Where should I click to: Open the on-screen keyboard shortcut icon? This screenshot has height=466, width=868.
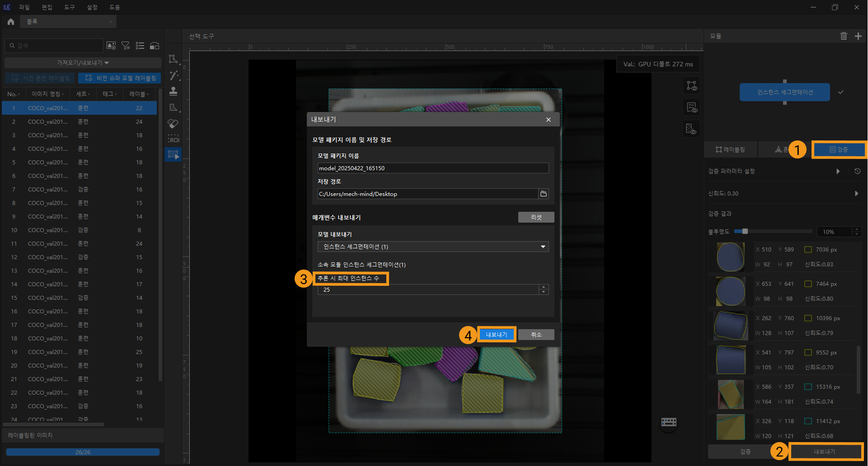[x=669, y=422]
